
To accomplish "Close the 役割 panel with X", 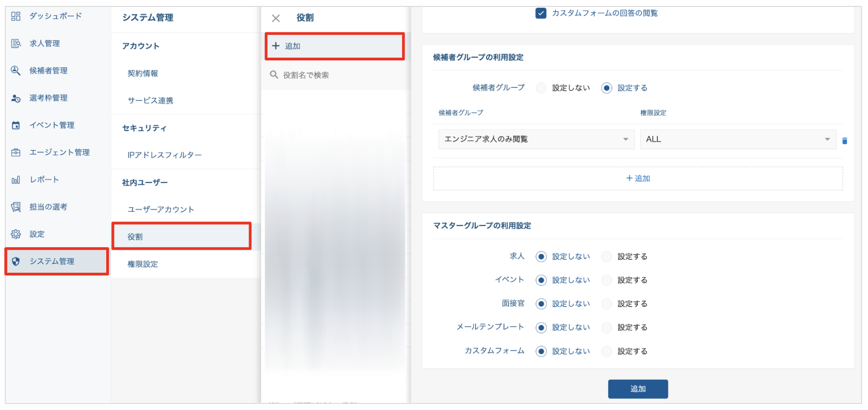I will (276, 18).
